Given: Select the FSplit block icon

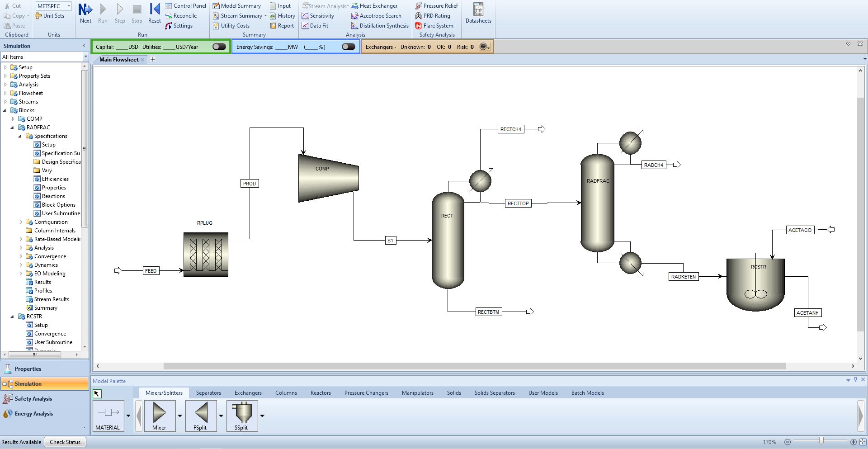Looking at the screenshot, I should pyautogui.click(x=200, y=413).
